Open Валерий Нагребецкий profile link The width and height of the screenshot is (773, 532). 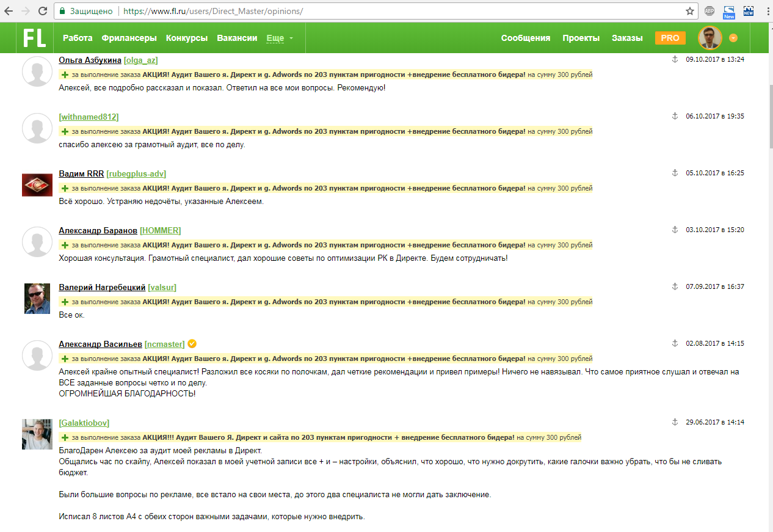pyautogui.click(x=102, y=287)
